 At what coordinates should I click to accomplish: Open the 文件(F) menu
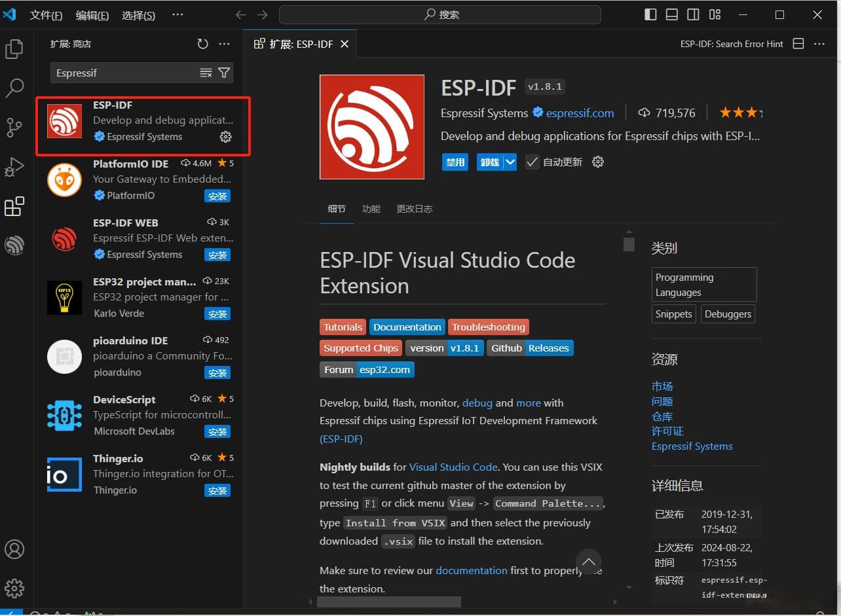[x=46, y=15]
